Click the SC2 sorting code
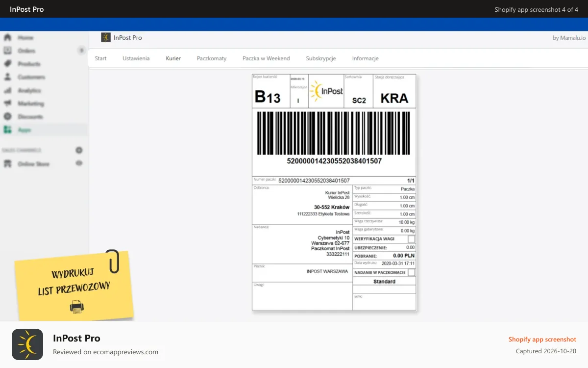Image resolution: width=588 pixels, height=368 pixels. [x=359, y=100]
